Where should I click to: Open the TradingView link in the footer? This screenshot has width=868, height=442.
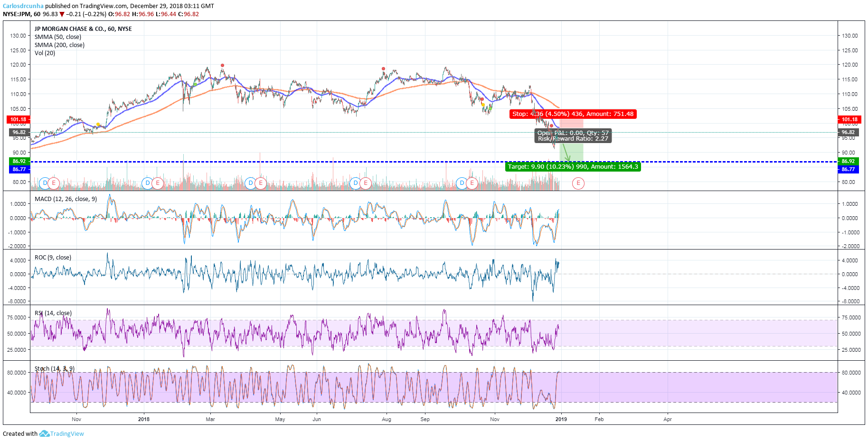pyautogui.click(x=67, y=433)
